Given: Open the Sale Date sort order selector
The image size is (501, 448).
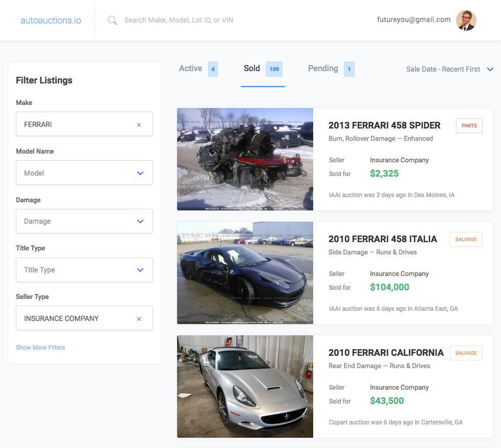Looking at the screenshot, I should [449, 69].
